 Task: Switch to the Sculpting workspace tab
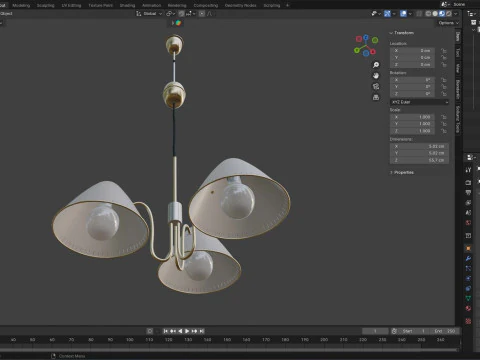pyautogui.click(x=46, y=5)
